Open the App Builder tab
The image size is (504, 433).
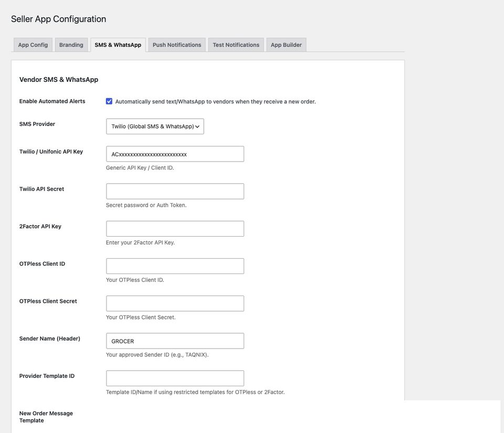pyautogui.click(x=286, y=45)
